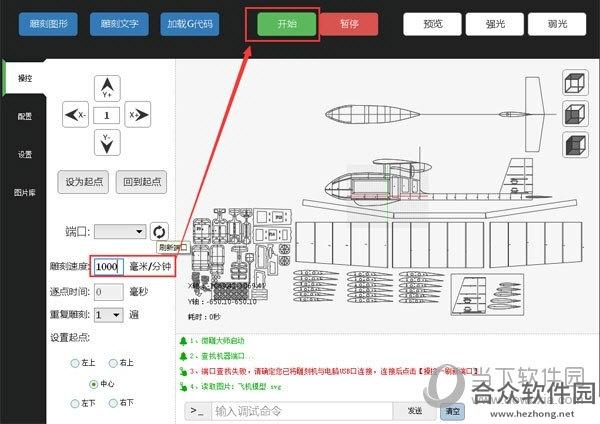Switch to the 图片库 tab
Screen dimensions: 600x424
(25, 192)
